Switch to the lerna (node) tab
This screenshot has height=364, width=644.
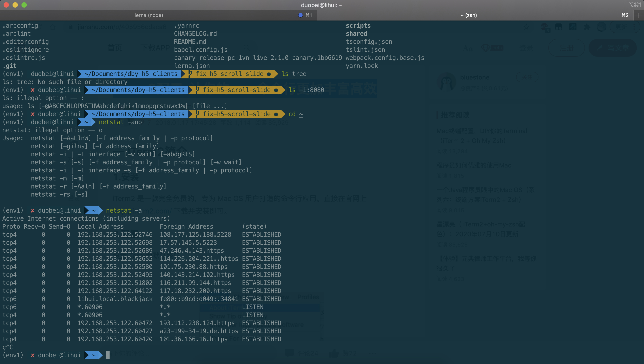click(x=149, y=15)
